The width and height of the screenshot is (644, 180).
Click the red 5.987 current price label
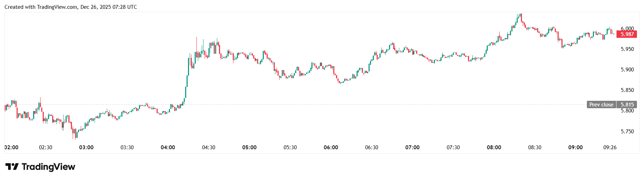627,34
